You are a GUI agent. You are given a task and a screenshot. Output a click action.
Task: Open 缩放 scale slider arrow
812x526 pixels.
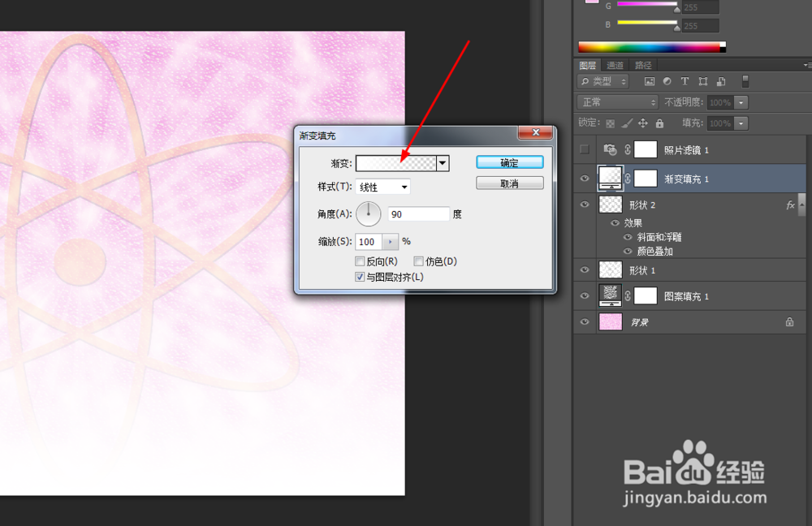pos(390,242)
